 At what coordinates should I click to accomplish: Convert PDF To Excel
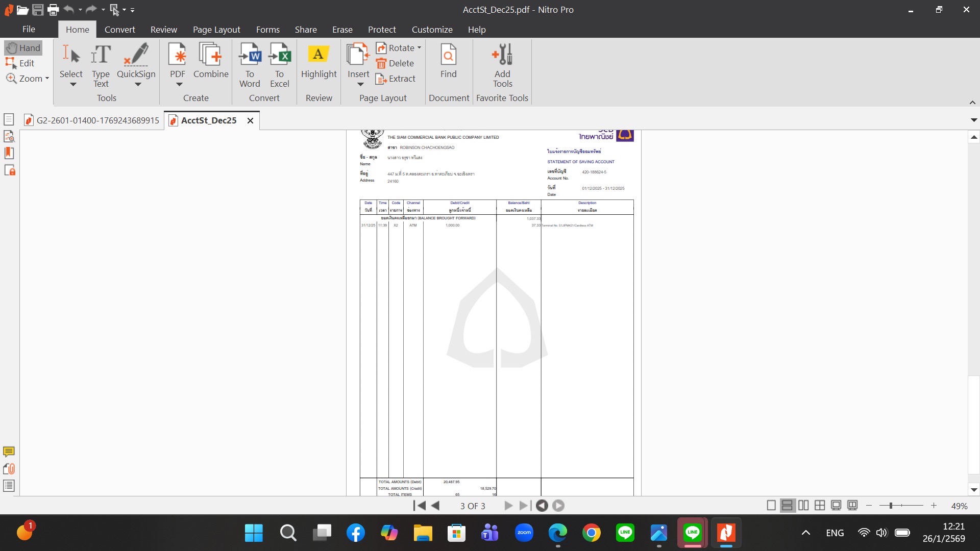279,65
